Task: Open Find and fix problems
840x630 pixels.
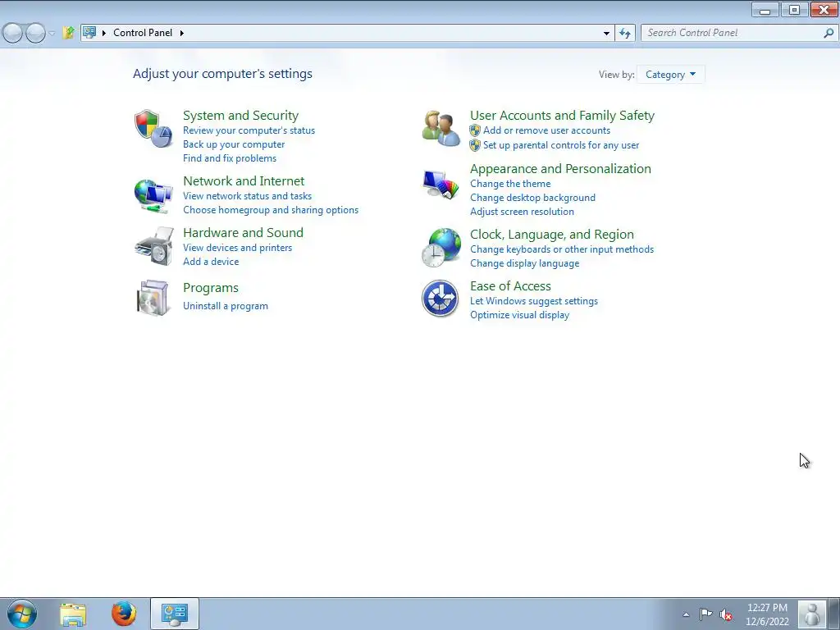Action: coord(230,158)
